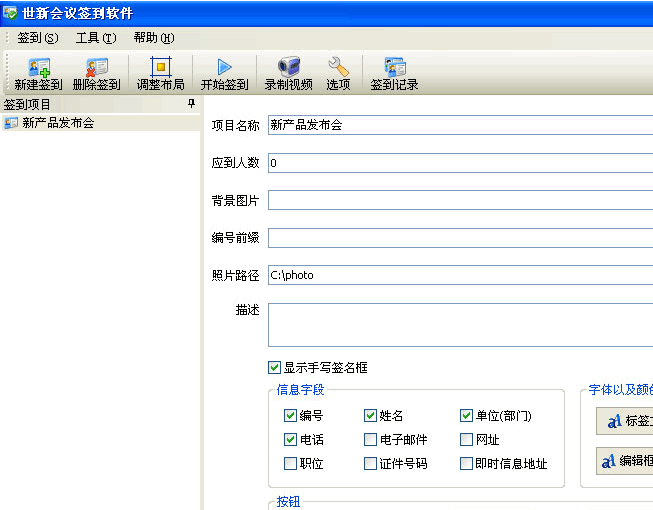Check the 证件号码 checkbox
653x510 pixels.
[x=371, y=464]
